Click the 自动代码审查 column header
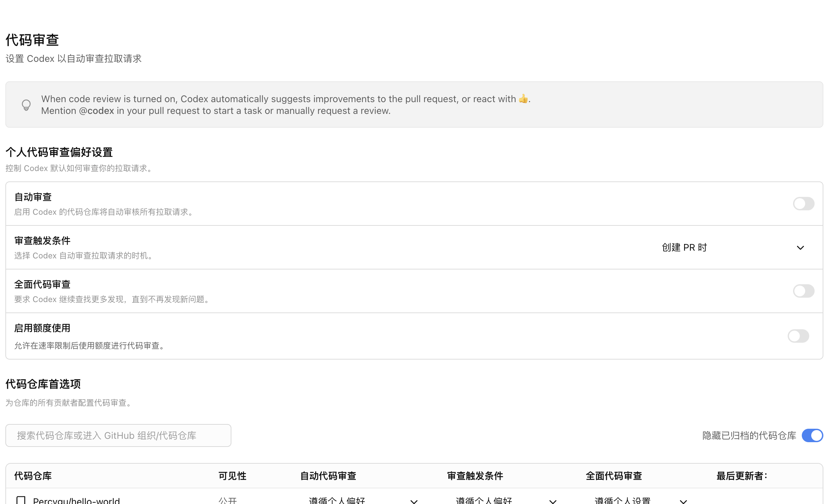This screenshot has width=824, height=504. click(328, 476)
